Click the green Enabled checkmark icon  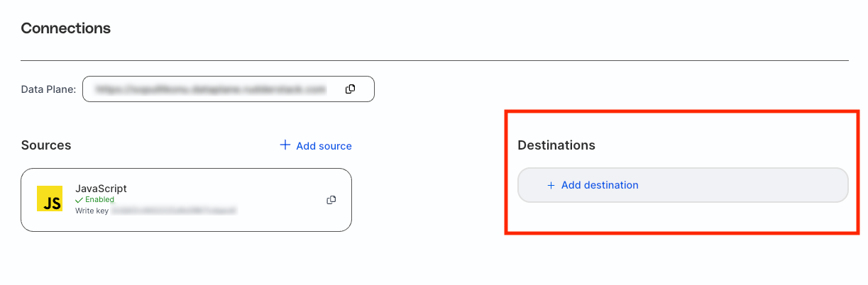pyautogui.click(x=79, y=201)
